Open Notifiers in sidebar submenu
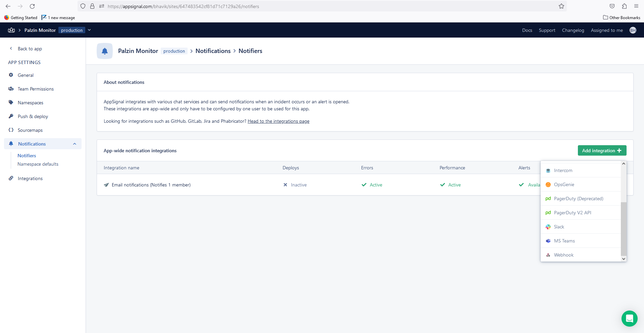 [x=27, y=156]
